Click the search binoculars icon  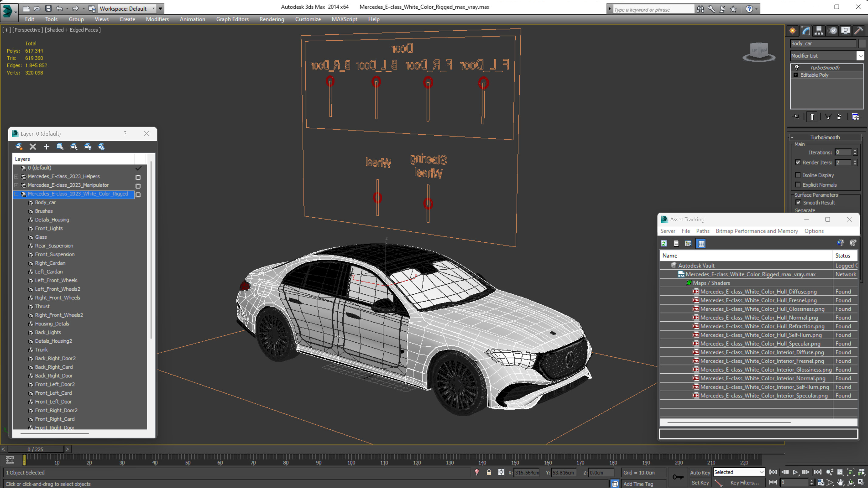click(701, 9)
